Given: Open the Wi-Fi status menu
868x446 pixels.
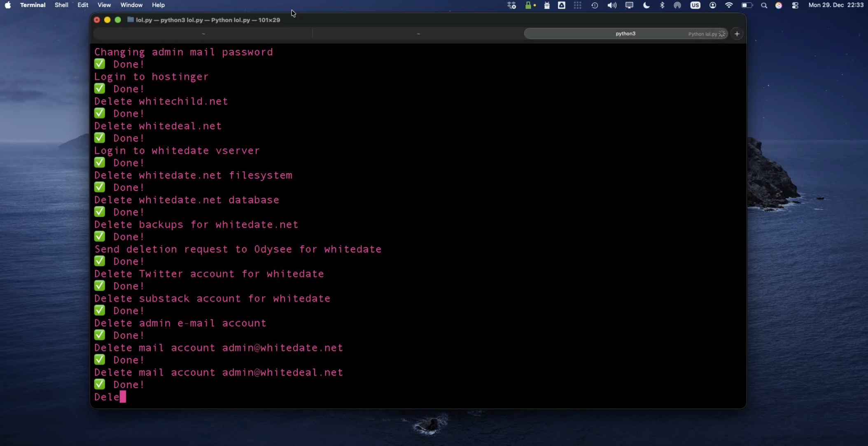Looking at the screenshot, I should click(x=729, y=5).
